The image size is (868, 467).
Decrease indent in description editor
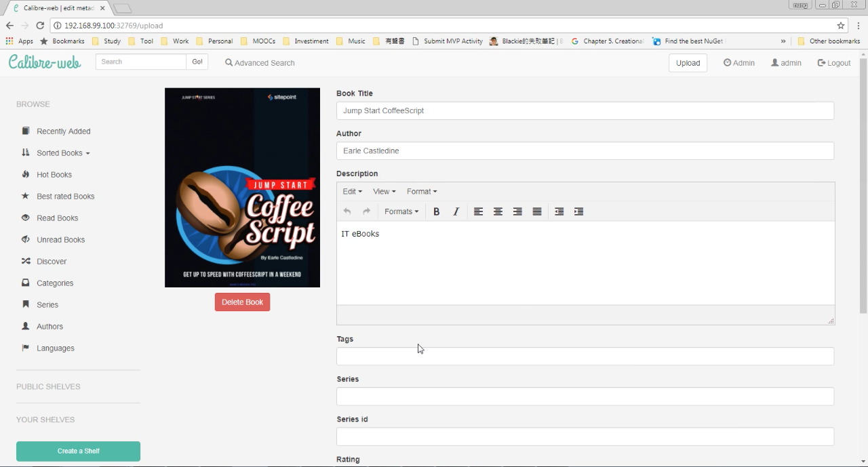tap(559, 211)
